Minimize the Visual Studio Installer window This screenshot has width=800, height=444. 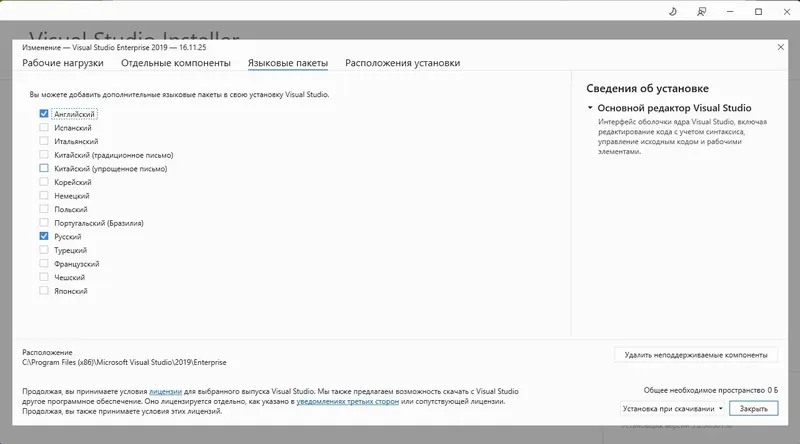click(x=730, y=12)
